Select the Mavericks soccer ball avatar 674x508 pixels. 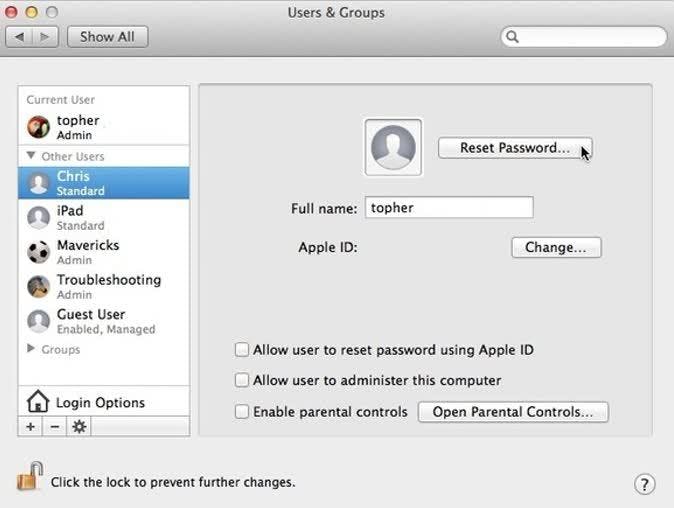coord(39,252)
